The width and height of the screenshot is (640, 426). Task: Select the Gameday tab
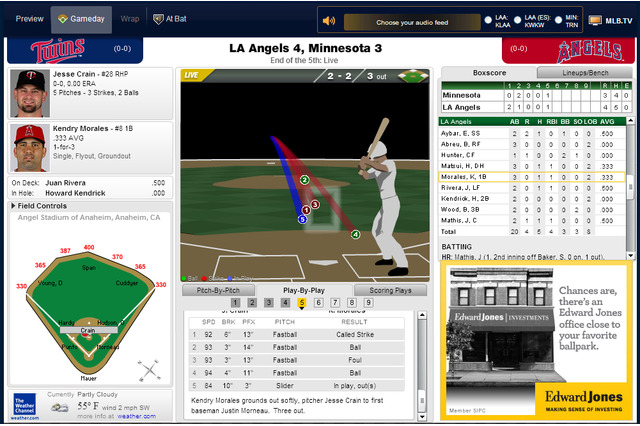[81, 19]
